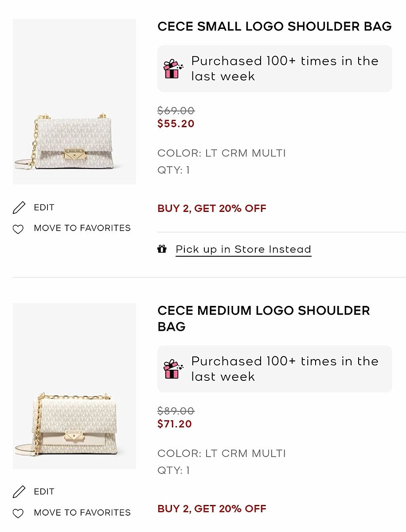Click pencil edit icon for Cece Medium bag
The image size is (406, 532).
[x=19, y=492]
